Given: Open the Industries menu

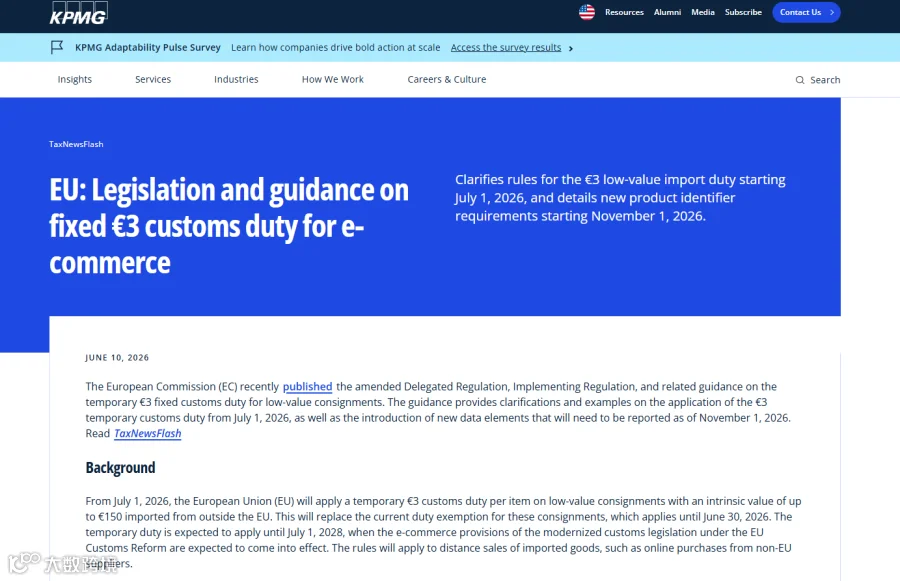Looking at the screenshot, I should (236, 79).
